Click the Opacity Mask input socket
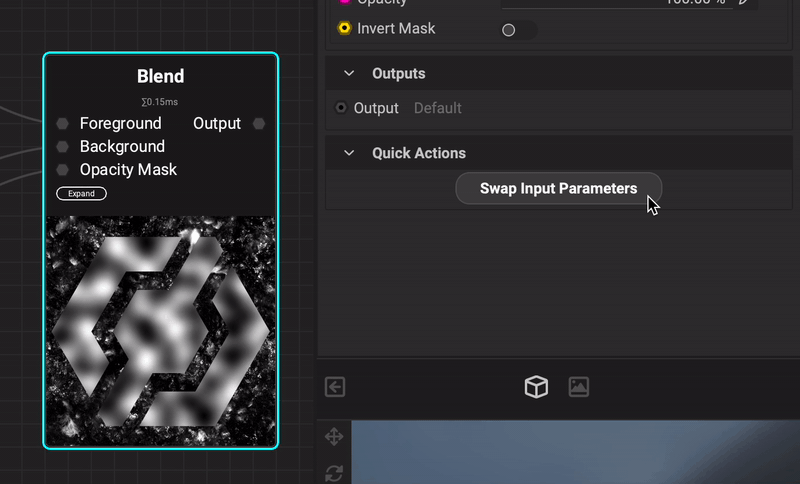Image resolution: width=800 pixels, height=484 pixels. pyautogui.click(x=62, y=170)
